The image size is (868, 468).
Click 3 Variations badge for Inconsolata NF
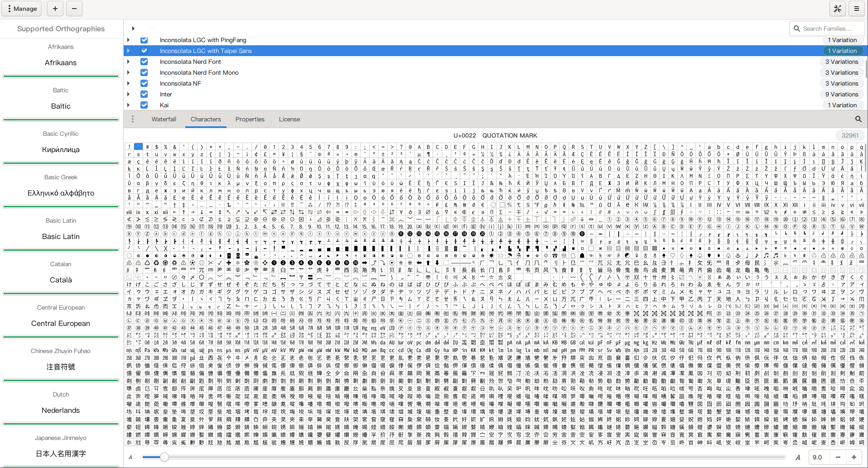842,83
